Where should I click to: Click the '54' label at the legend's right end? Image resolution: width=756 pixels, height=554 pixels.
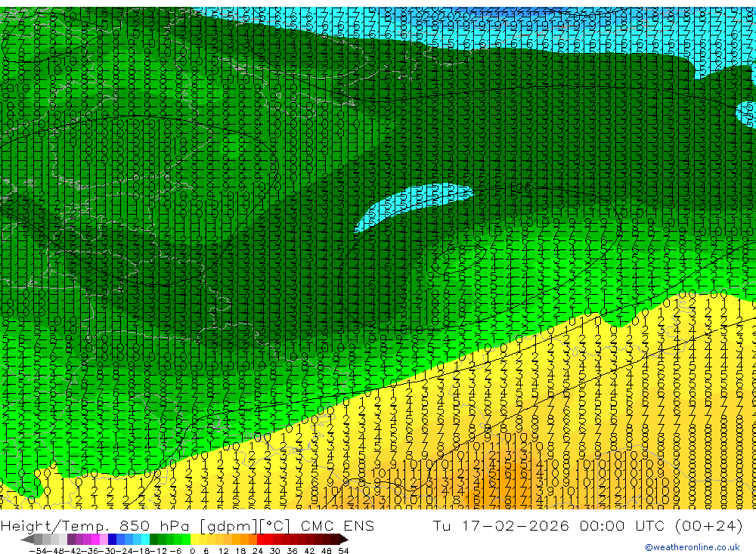(344, 551)
